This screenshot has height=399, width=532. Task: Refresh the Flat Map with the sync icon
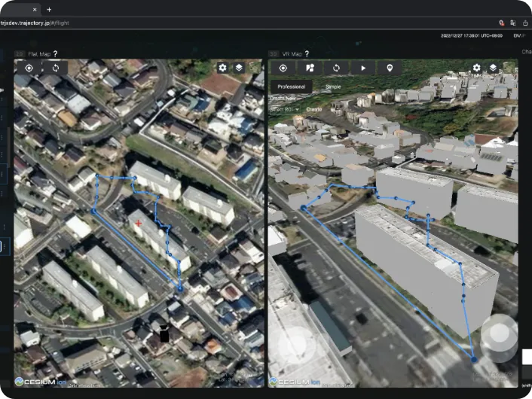[56, 68]
